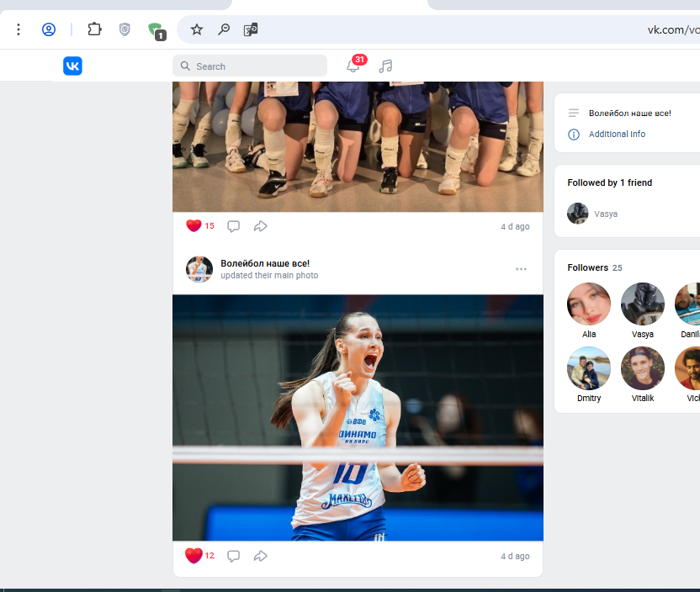Image resolution: width=700 pixels, height=592 pixels.
Task: Focus the VK Search field
Action: [250, 66]
